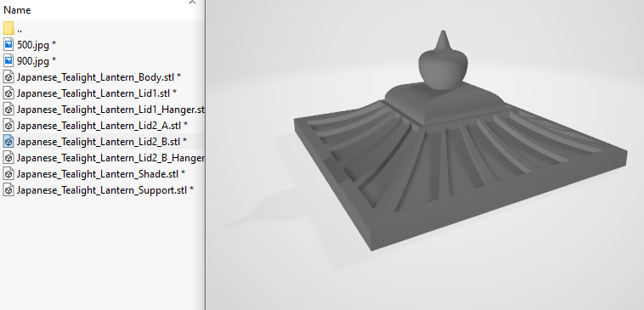Click the parent folder icon

point(8,29)
